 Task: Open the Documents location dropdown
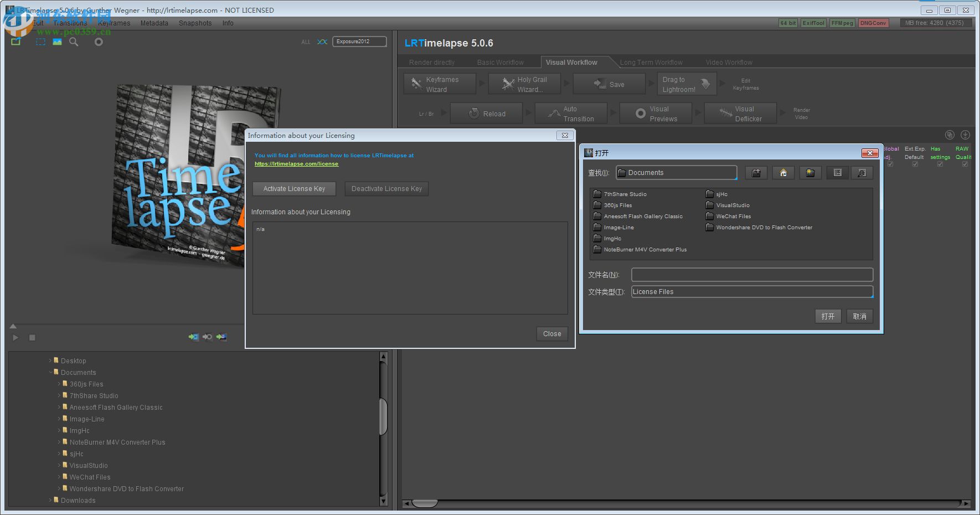point(676,173)
